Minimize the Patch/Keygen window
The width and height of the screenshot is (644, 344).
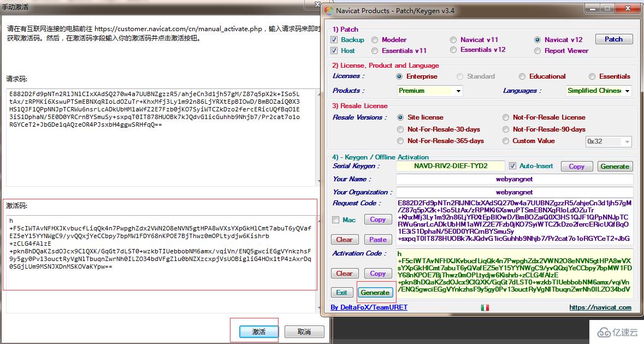(x=593, y=9)
